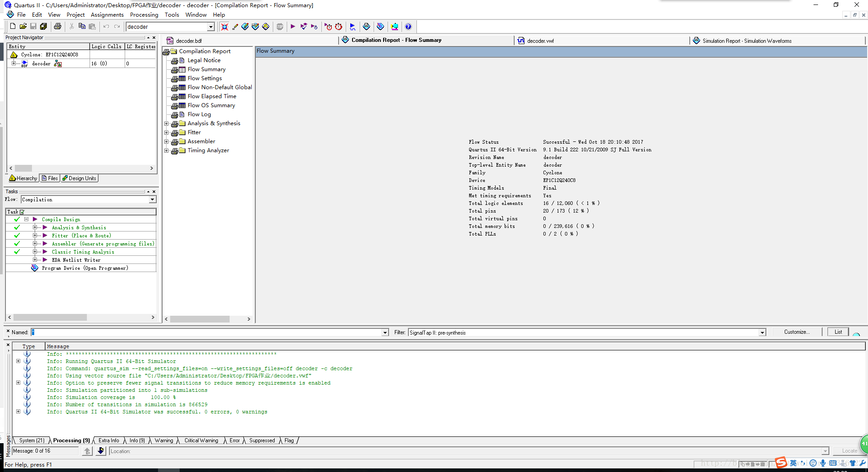Expand the Analysis & Synthesis report folder
868x472 pixels.
pos(166,123)
